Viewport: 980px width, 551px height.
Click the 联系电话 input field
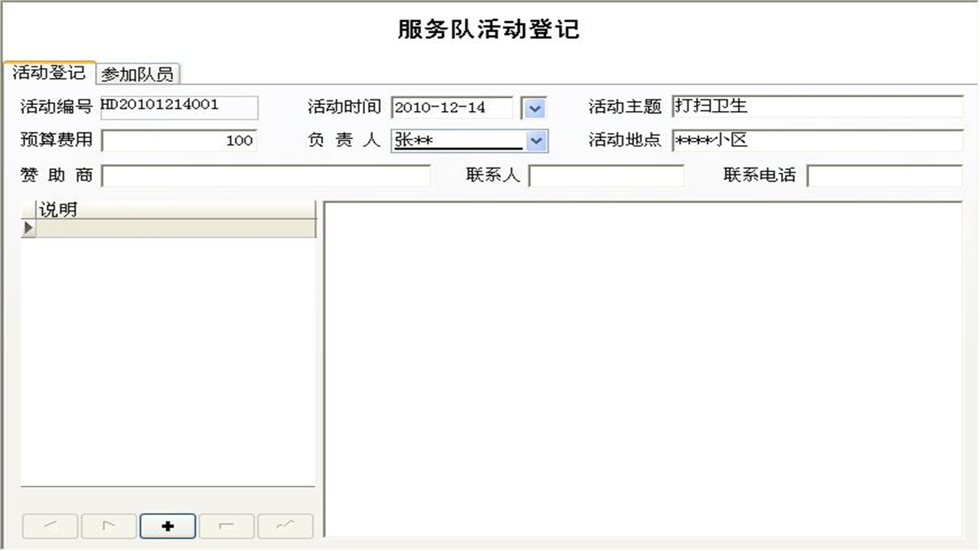coord(884,175)
